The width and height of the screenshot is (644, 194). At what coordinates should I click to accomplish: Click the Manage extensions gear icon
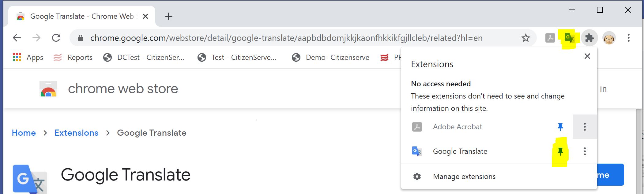click(x=417, y=177)
